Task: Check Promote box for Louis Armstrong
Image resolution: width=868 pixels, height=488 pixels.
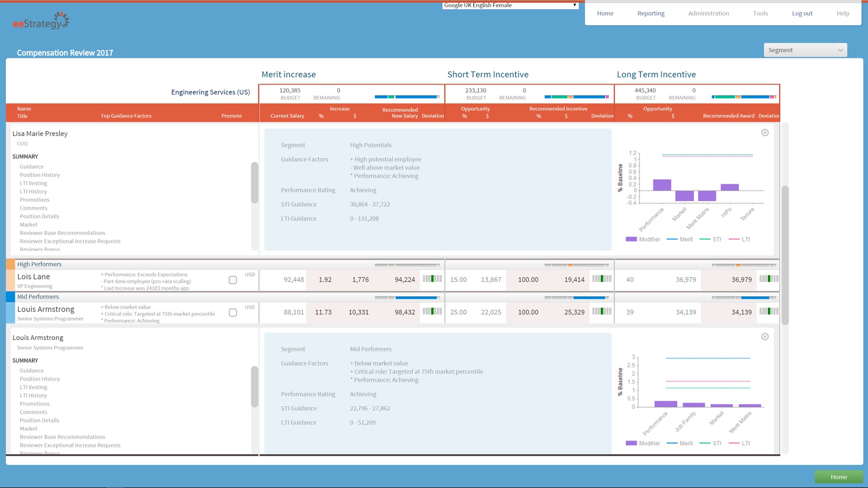Action: [233, 313]
